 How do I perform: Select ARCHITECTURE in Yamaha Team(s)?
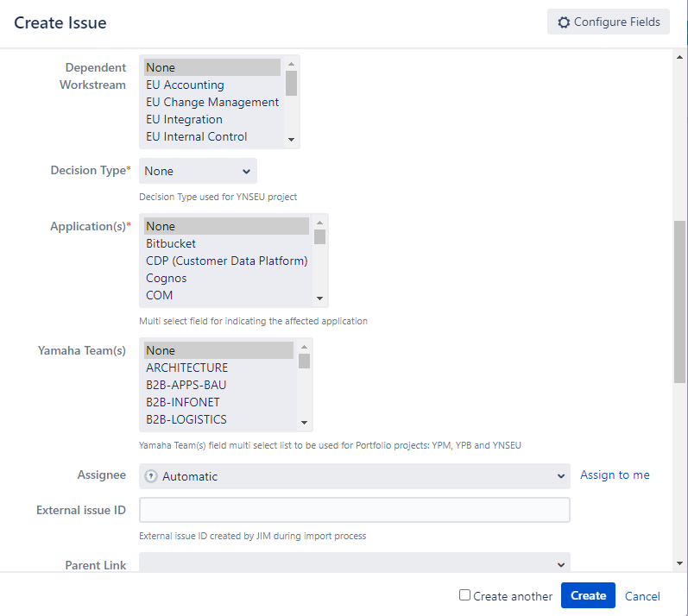(218, 368)
